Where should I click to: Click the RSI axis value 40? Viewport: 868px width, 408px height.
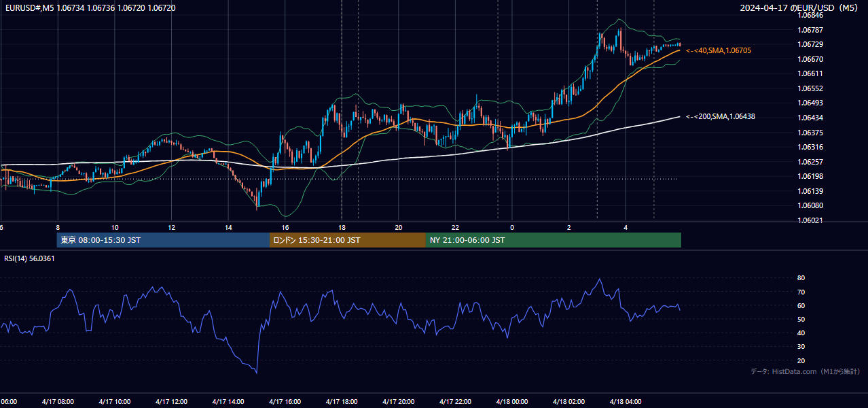pyautogui.click(x=801, y=333)
